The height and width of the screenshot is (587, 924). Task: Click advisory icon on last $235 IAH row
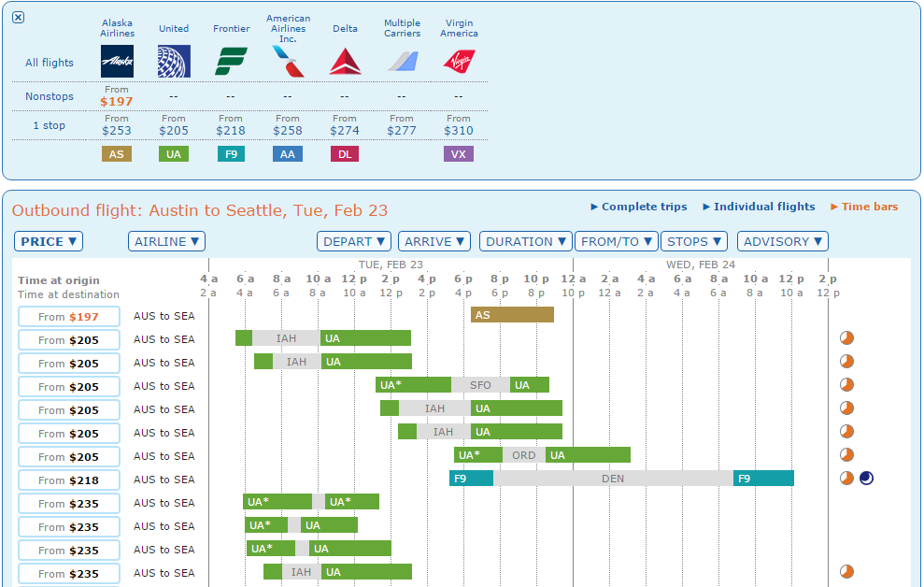click(x=846, y=572)
